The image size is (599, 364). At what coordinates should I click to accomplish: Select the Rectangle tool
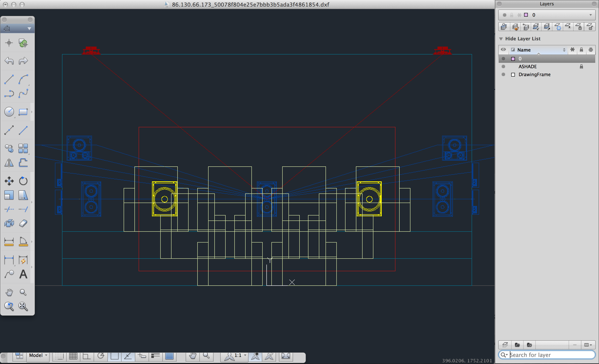click(23, 111)
